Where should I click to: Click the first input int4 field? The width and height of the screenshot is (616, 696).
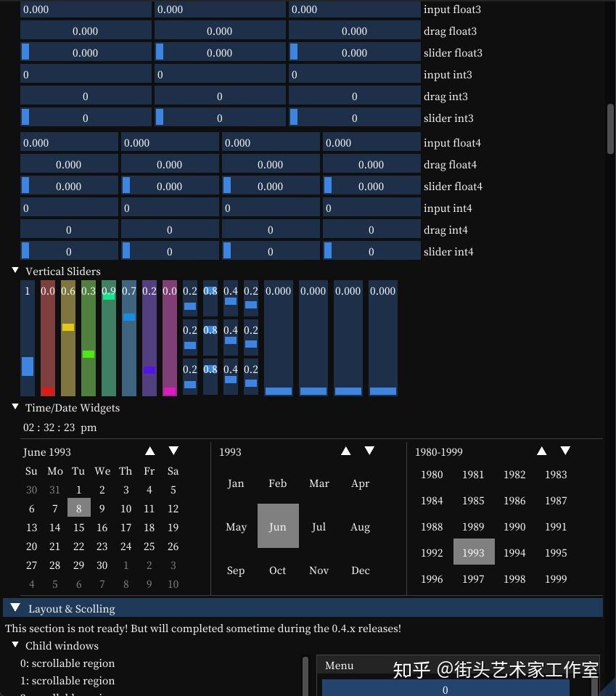[68, 208]
